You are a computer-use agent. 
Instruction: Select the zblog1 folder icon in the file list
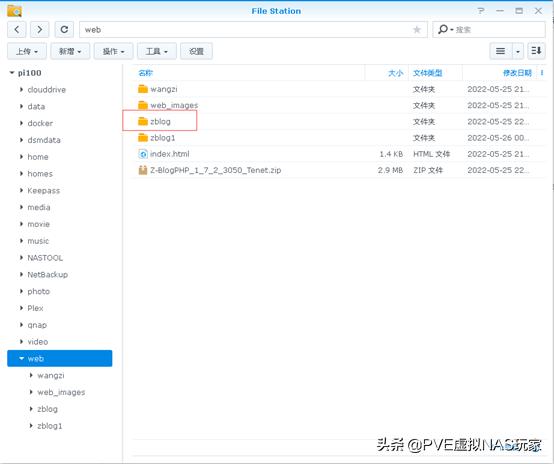[x=143, y=138]
